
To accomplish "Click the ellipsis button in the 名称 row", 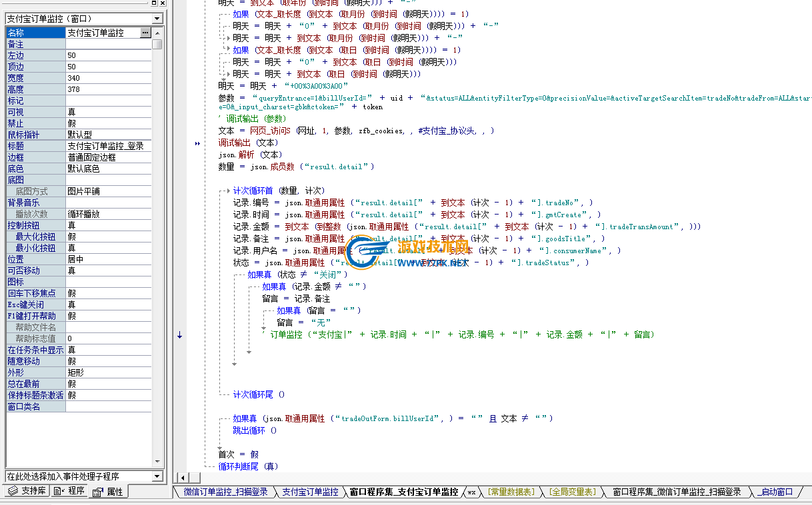I will (145, 33).
